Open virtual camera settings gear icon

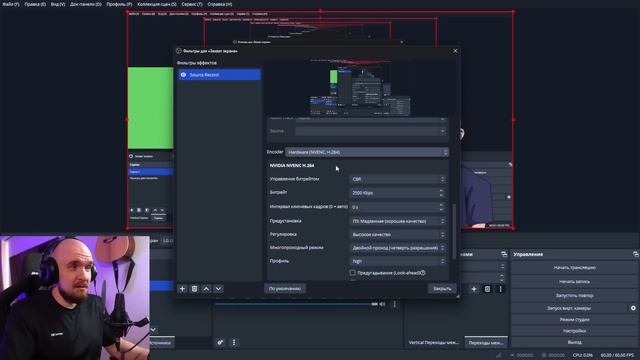click(633, 308)
